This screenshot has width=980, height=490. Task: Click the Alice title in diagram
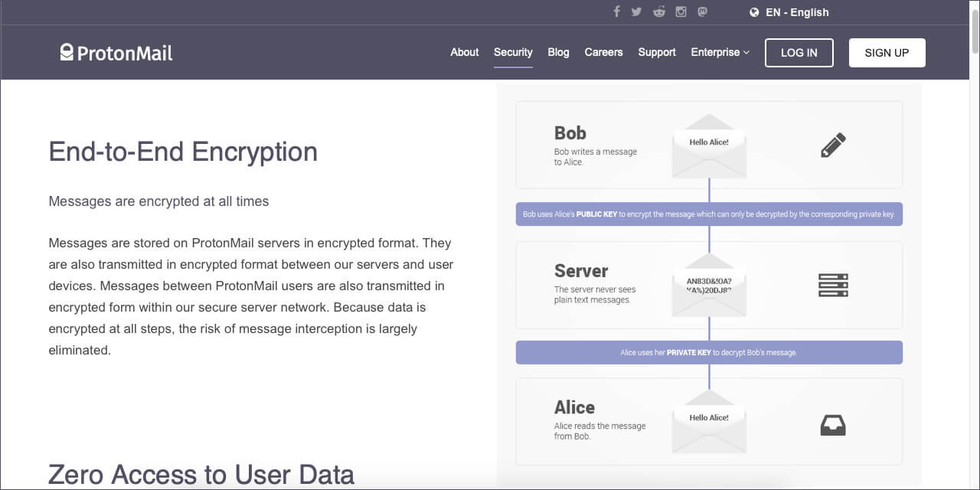tap(574, 407)
